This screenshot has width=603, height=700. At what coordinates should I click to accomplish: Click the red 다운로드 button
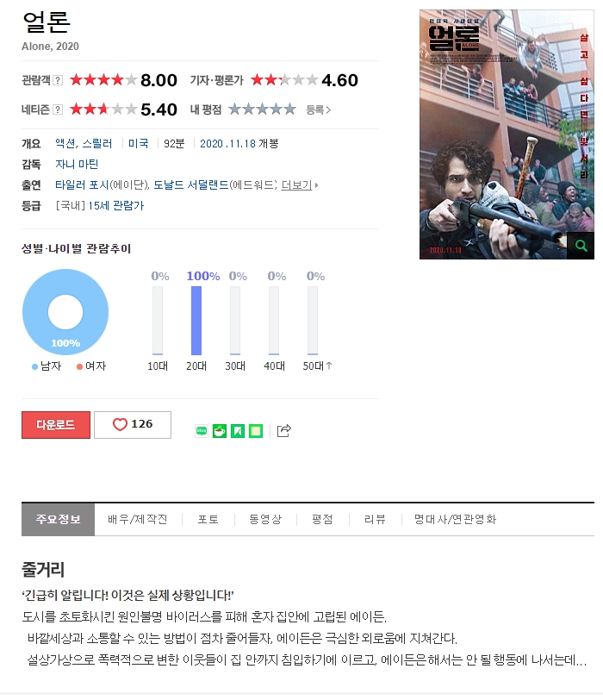pos(56,424)
